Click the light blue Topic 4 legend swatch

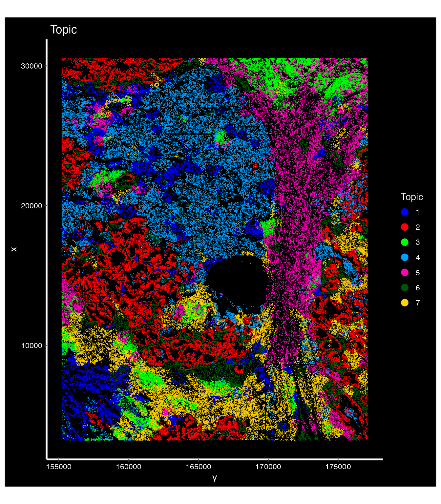click(x=405, y=258)
